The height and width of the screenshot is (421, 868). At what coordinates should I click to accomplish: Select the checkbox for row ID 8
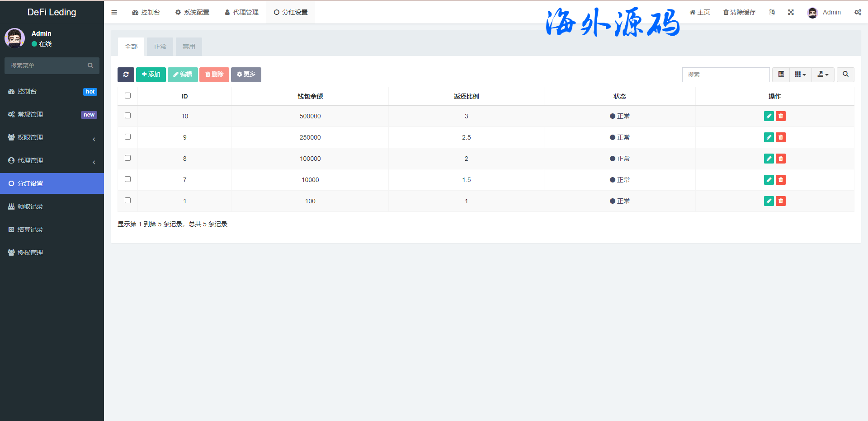127,158
